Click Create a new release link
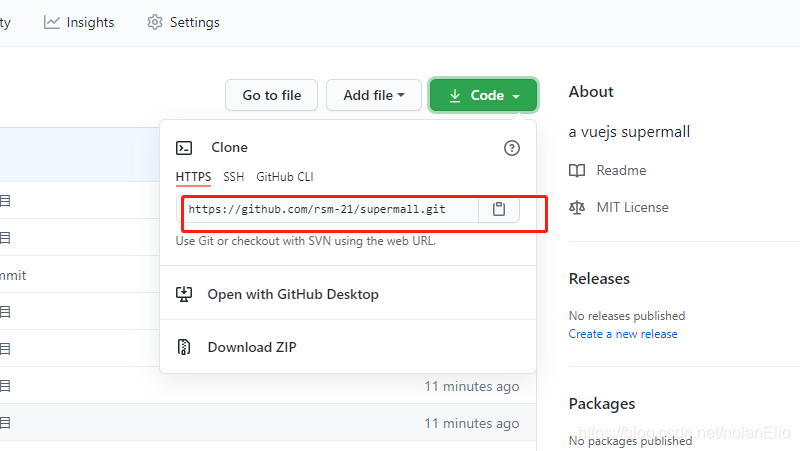This screenshot has width=800, height=451. [623, 334]
